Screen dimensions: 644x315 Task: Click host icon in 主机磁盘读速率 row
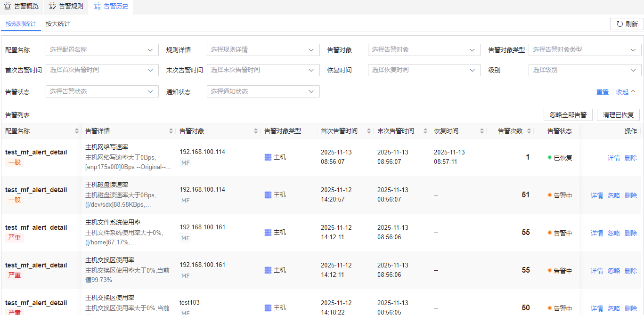268,195
